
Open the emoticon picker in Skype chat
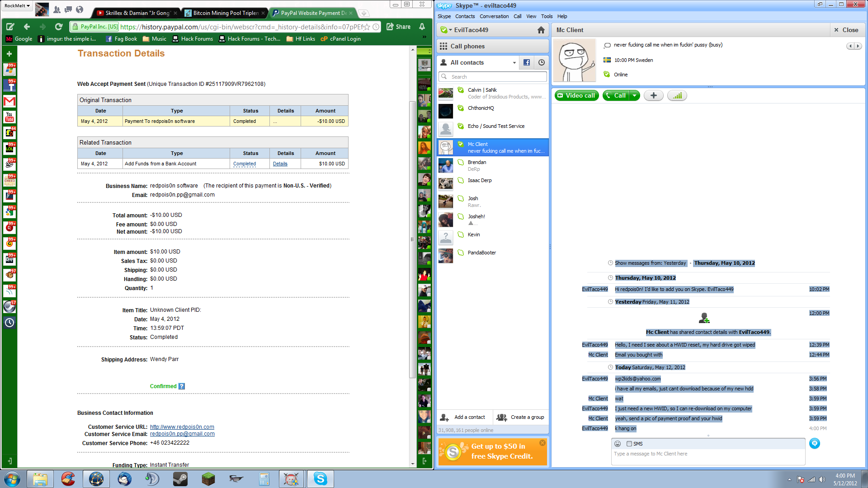tap(618, 444)
